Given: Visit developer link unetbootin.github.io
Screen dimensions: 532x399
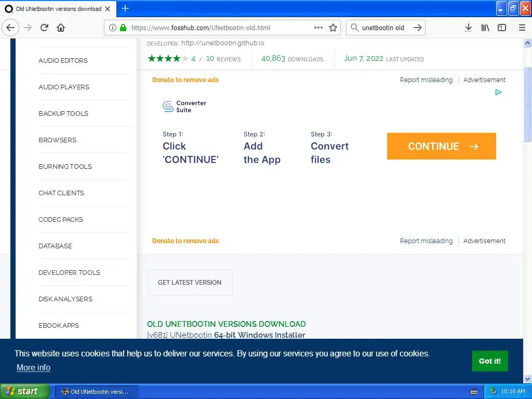Looking at the screenshot, I should [x=222, y=43].
